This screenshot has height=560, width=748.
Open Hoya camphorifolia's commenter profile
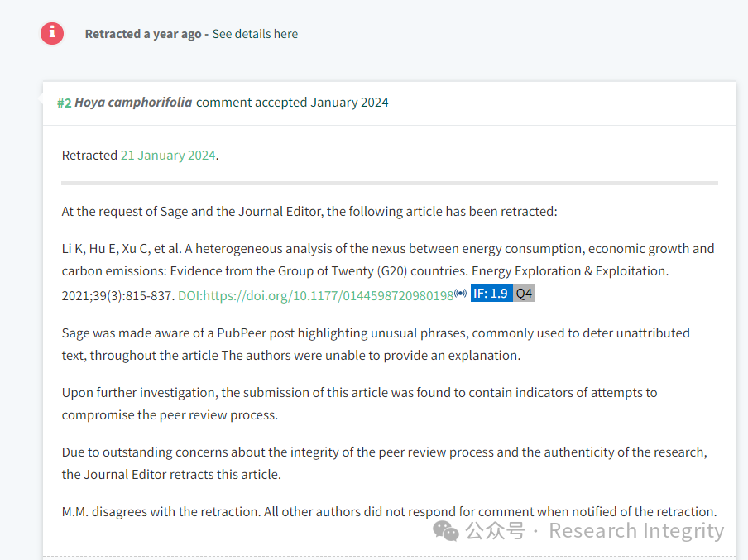click(x=133, y=103)
